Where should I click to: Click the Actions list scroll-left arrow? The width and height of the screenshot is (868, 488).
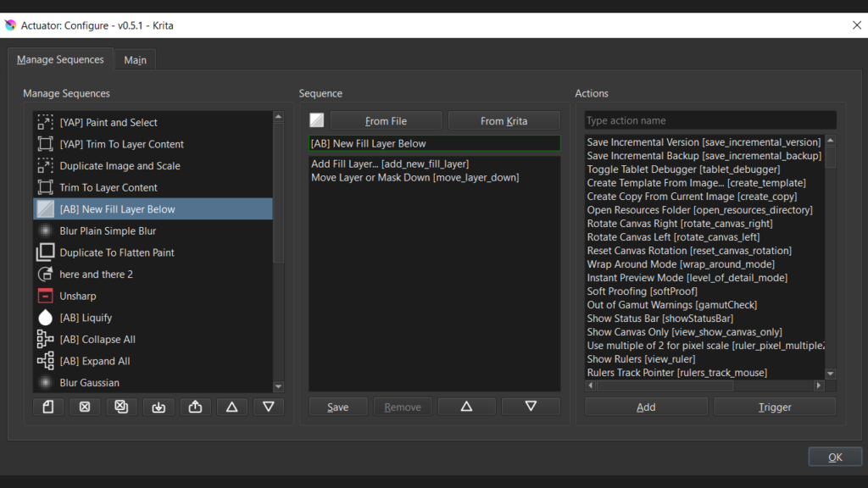pyautogui.click(x=590, y=385)
